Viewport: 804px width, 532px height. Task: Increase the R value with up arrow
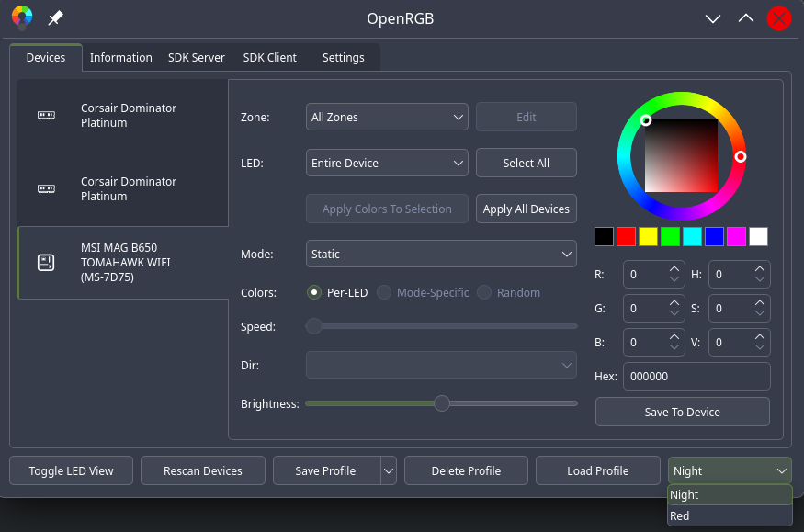(x=674, y=269)
